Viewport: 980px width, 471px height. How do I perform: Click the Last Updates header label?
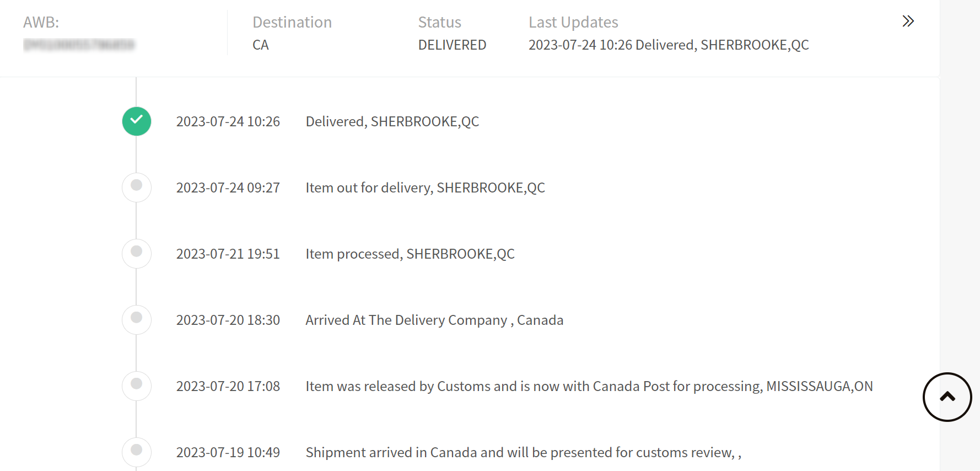click(573, 22)
